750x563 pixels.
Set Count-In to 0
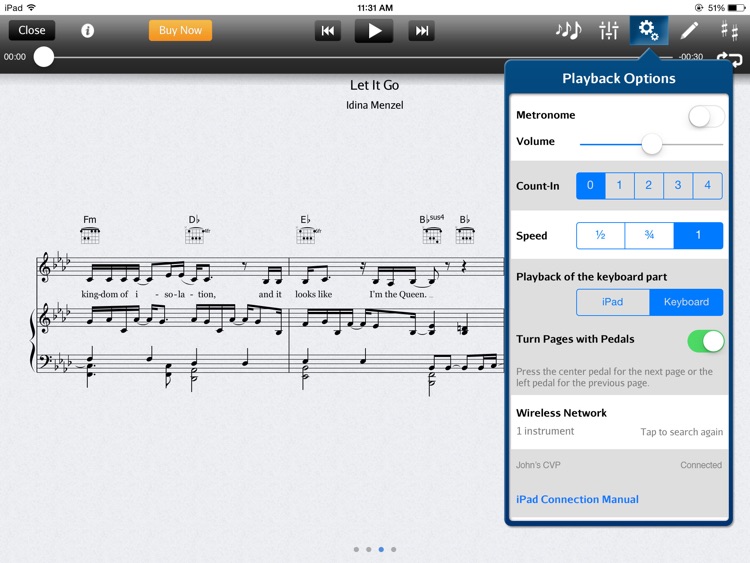(x=590, y=186)
